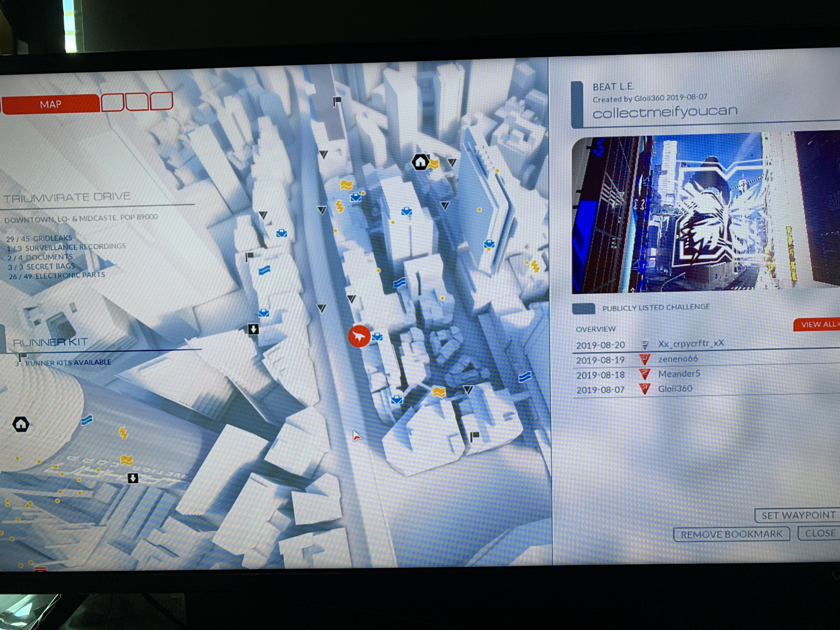Viewport: 840px width, 630px height.
Task: Select the flag icon at the top of the map
Action: coord(337,102)
